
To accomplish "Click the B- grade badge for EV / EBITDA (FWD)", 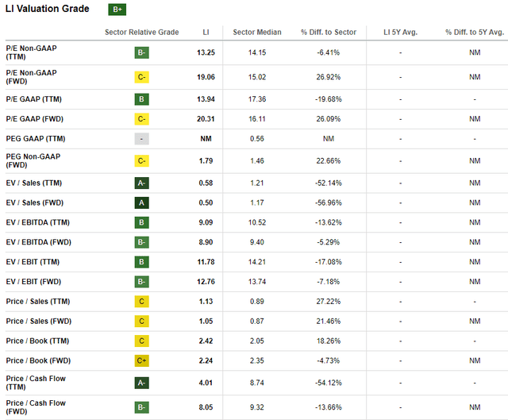I will click(141, 242).
